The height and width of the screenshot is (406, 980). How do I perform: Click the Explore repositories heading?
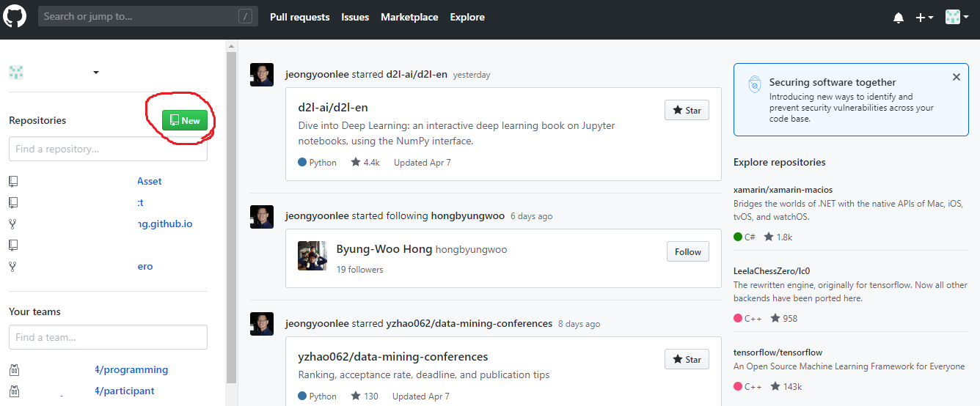pos(780,162)
